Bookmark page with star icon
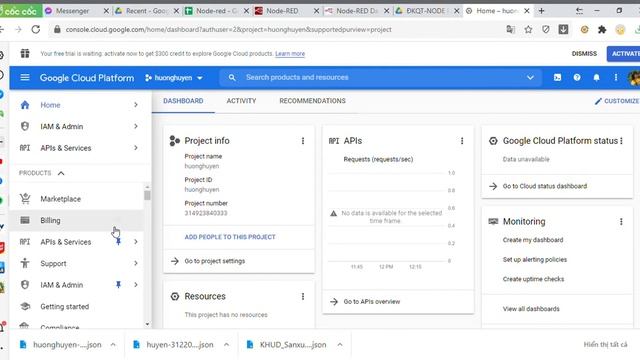The width and height of the screenshot is (640, 360). click(x=528, y=29)
